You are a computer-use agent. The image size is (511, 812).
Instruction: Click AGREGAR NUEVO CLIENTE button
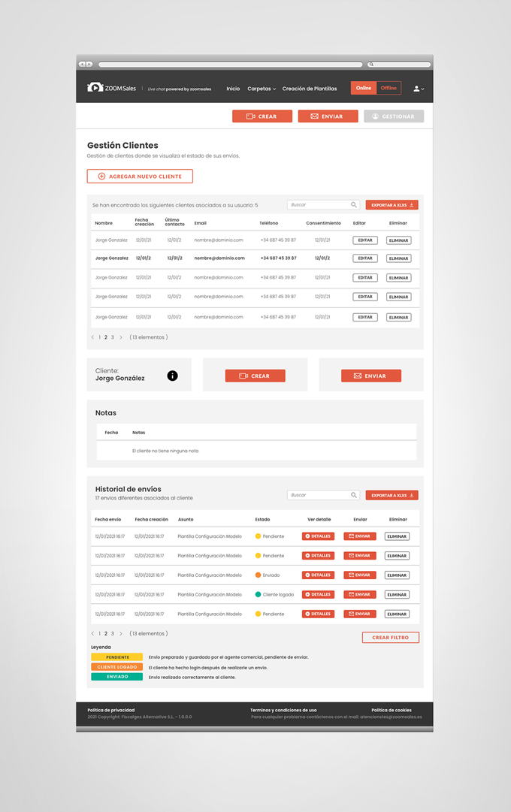point(140,176)
